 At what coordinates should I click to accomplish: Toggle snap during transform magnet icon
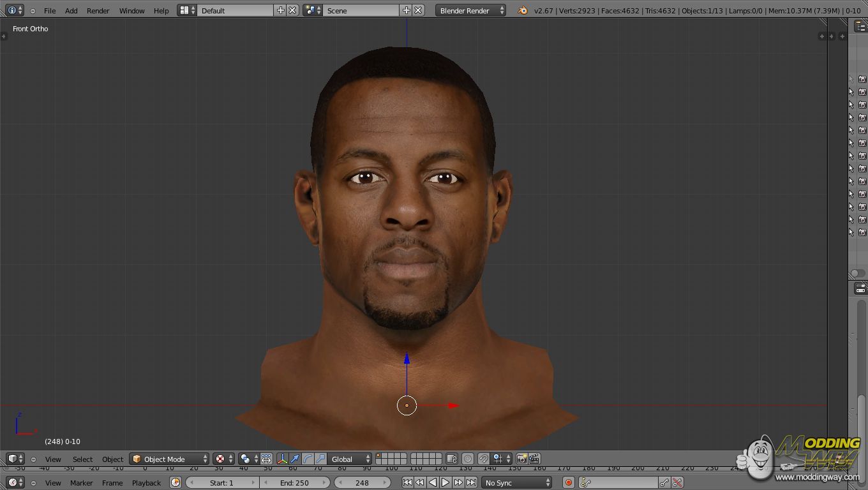coord(483,459)
